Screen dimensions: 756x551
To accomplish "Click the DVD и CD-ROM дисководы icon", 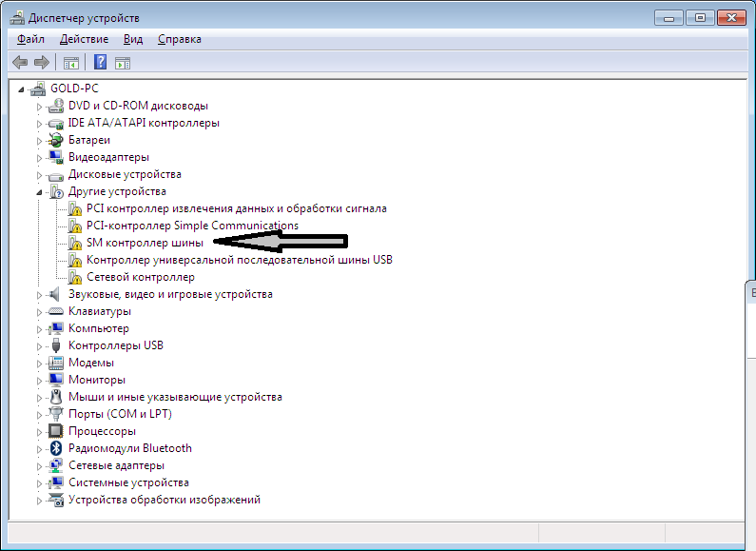I will pos(56,106).
